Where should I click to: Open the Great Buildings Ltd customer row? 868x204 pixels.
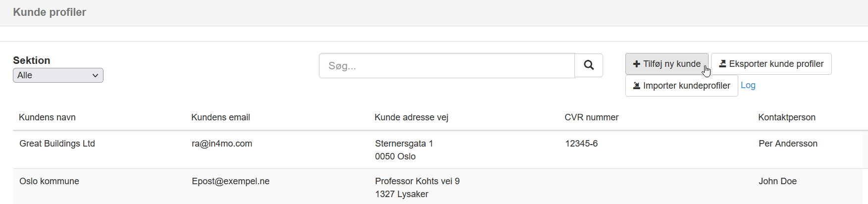pos(57,144)
